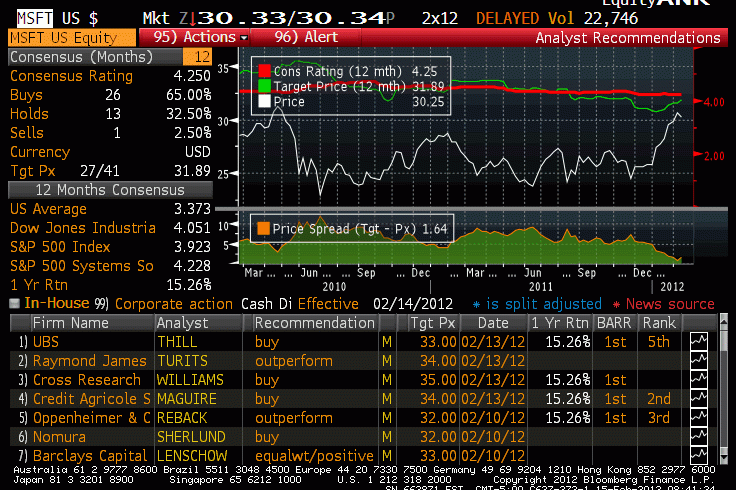
Task: Click the Credit Agricole row chart icon
Action: click(699, 399)
